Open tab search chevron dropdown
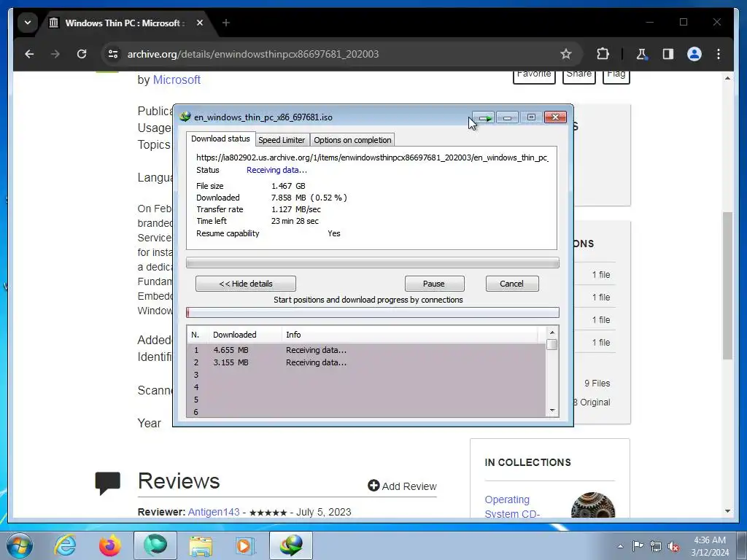This screenshot has width=747, height=560. click(x=28, y=23)
